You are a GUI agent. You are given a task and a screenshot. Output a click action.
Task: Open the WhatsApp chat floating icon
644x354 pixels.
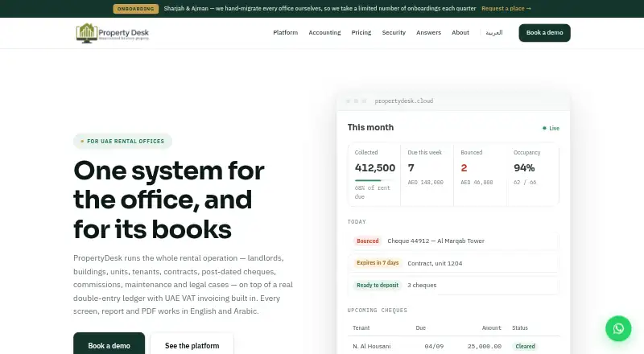[618, 328]
